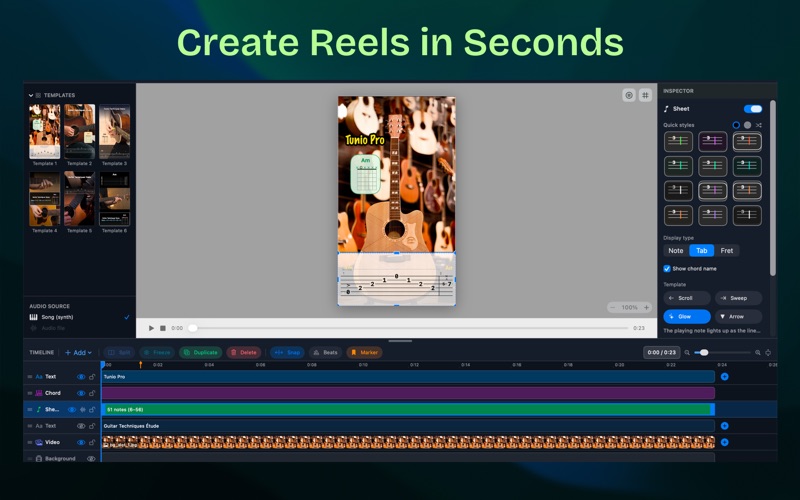The image size is (800, 500).
Task: Apply the purple-background quick style
Action: 713,141
